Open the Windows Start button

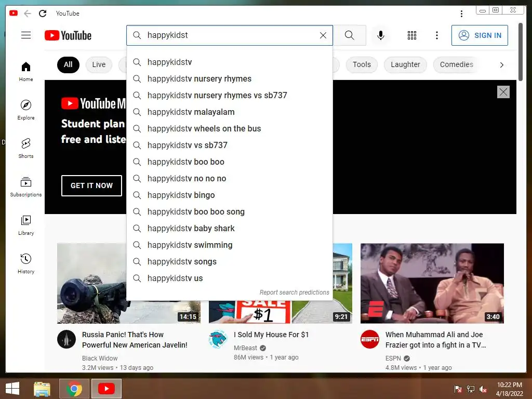(x=12, y=389)
